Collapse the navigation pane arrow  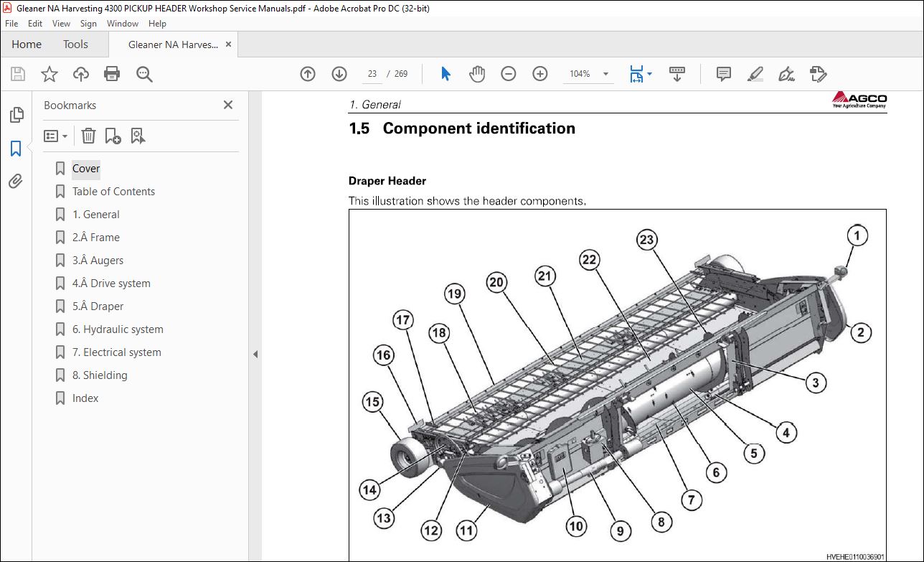point(255,354)
